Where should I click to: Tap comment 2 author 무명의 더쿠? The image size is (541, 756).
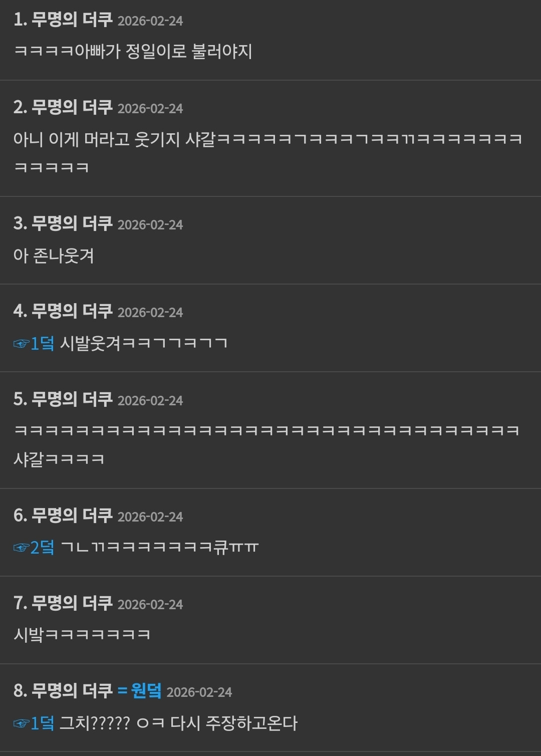click(x=72, y=107)
